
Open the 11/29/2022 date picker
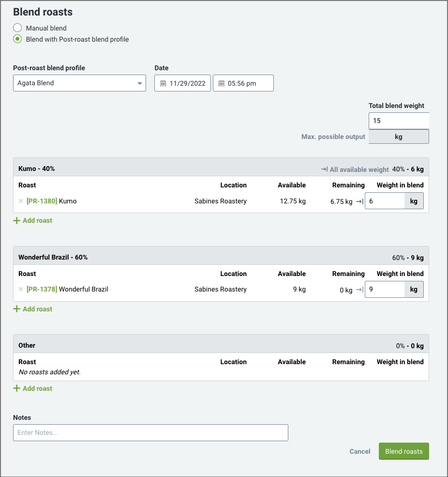point(182,83)
